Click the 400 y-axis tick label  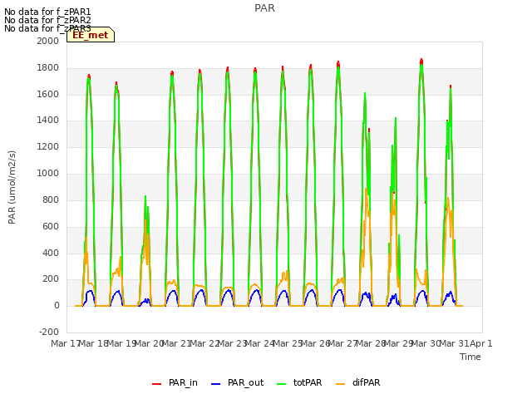coord(51,253)
